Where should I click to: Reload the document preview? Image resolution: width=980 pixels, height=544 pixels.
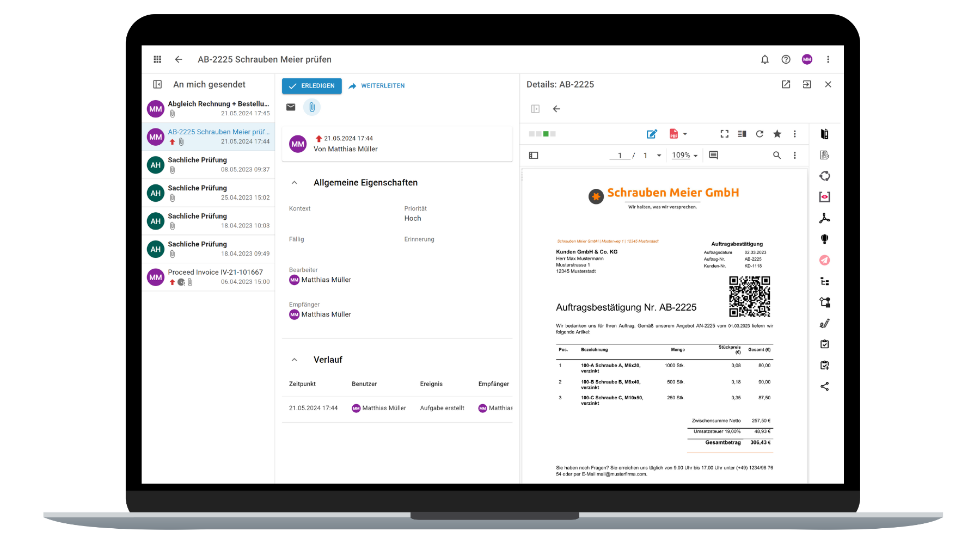coord(758,133)
